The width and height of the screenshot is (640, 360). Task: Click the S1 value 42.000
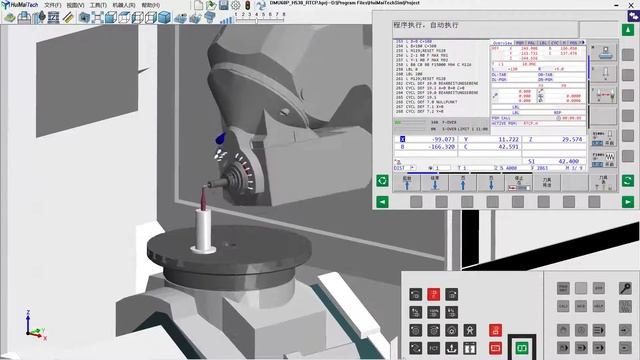[x=570, y=161]
